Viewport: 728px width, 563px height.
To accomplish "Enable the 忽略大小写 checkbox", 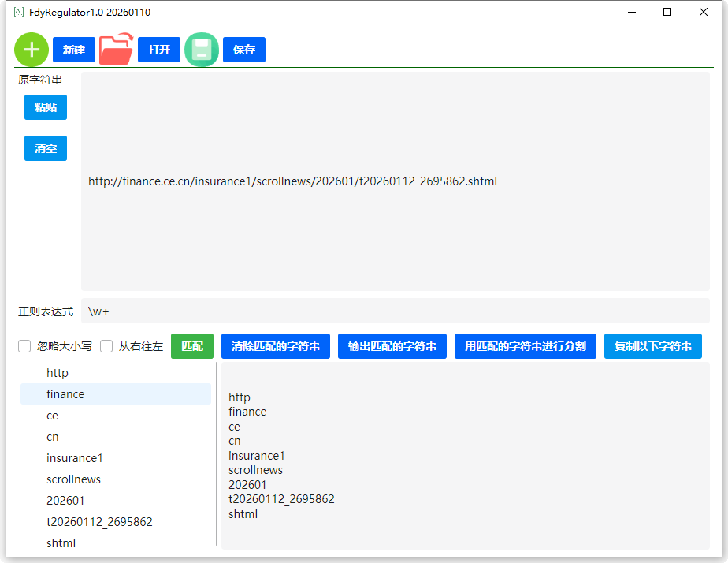I will [x=24, y=346].
